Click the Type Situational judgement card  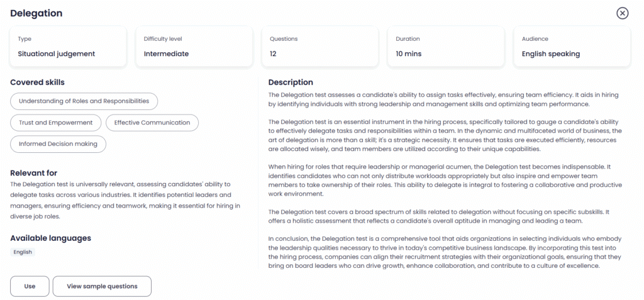click(69, 47)
